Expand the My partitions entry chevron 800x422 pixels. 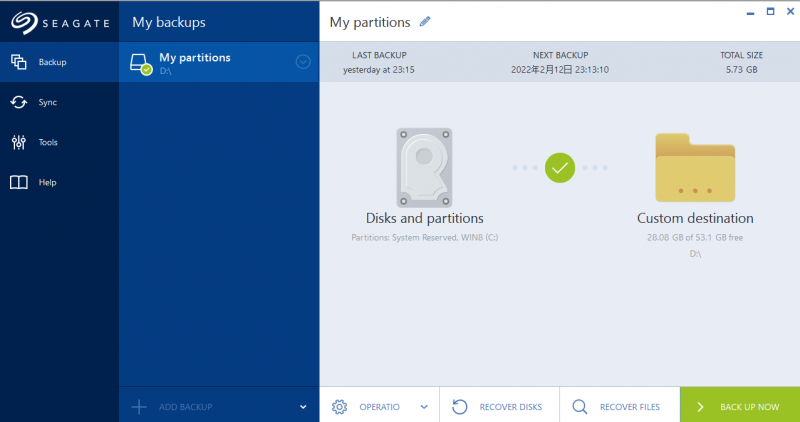[x=303, y=62]
